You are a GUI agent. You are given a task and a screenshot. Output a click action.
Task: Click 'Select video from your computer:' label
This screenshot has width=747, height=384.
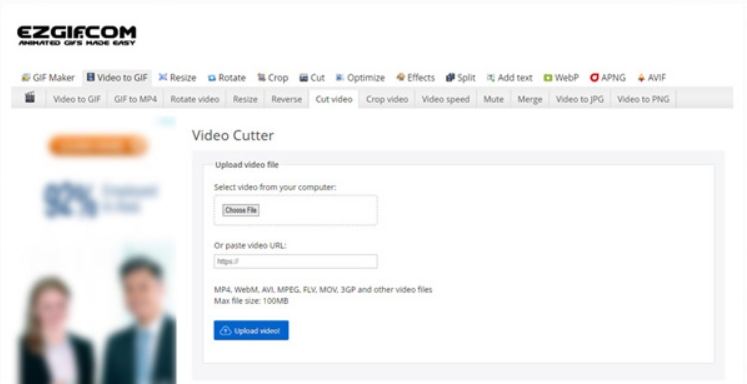click(x=275, y=187)
